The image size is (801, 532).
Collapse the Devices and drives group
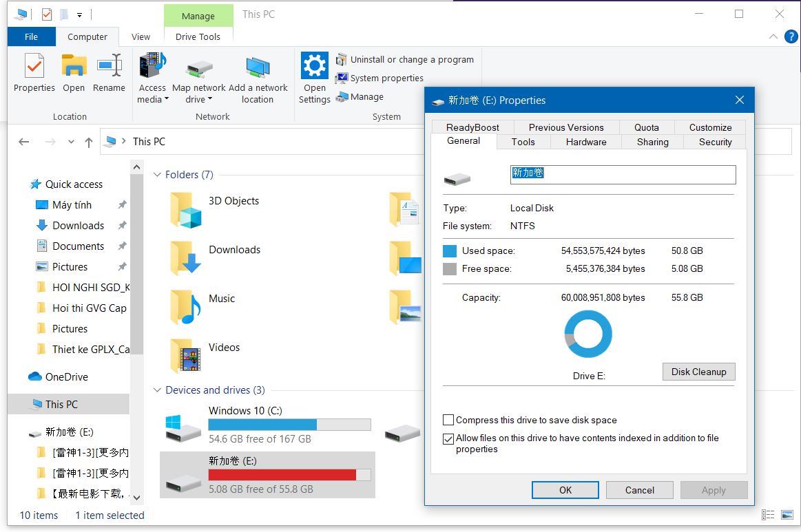[157, 390]
